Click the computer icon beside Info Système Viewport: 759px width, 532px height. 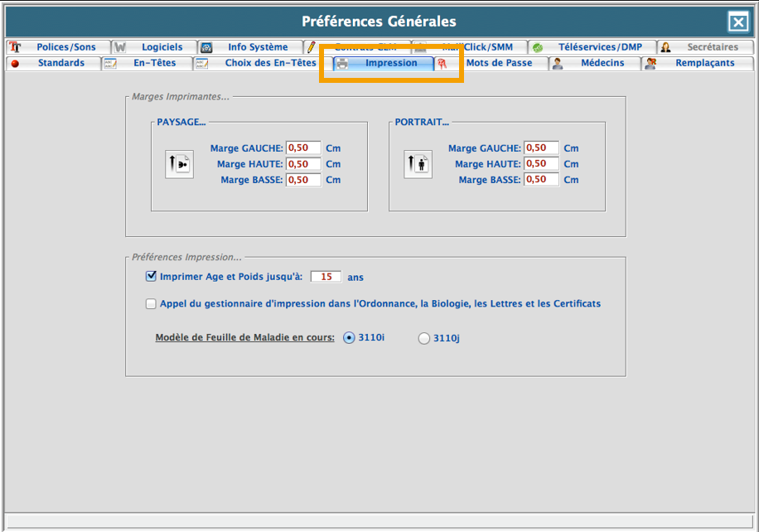(x=206, y=48)
